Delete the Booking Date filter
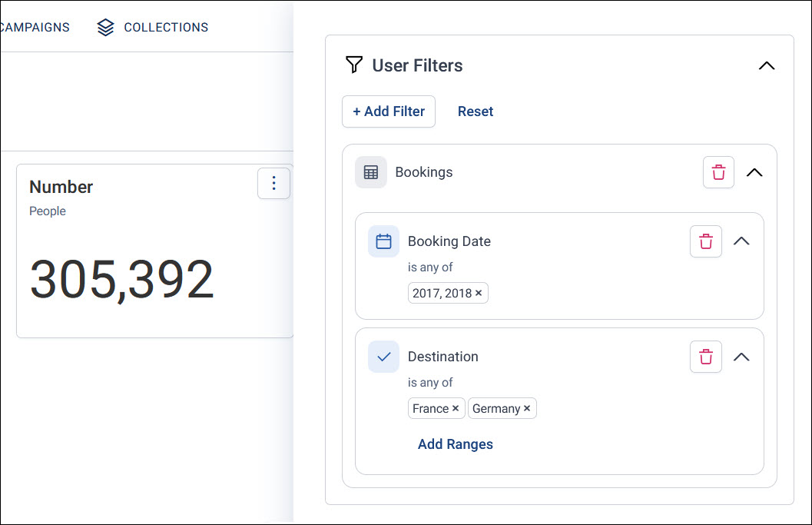This screenshot has height=525, width=812. 706,241
